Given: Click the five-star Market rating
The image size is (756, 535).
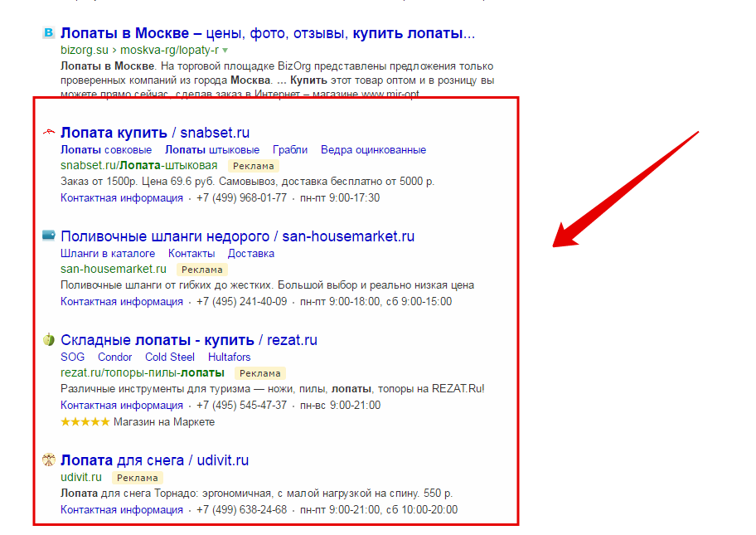Looking at the screenshot, I should click(x=85, y=421).
